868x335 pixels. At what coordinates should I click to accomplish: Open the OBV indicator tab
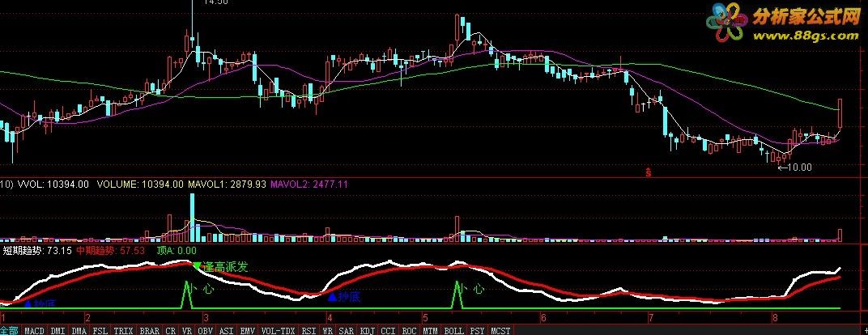[206, 331]
